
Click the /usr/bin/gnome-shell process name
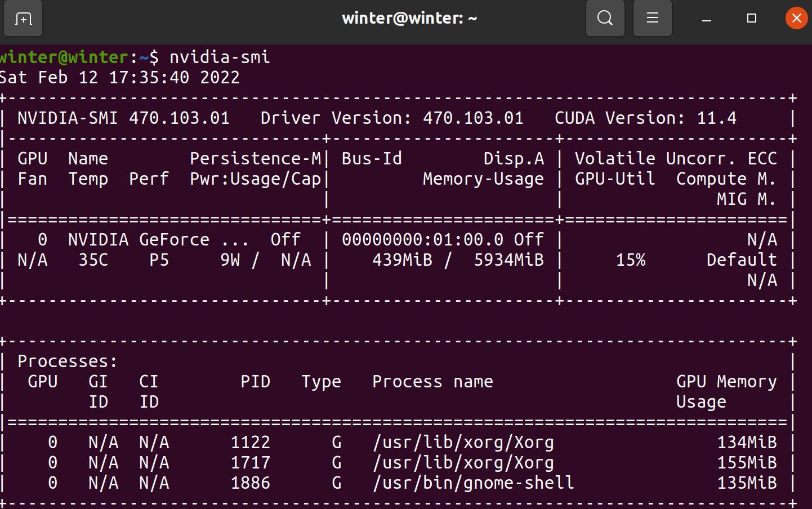point(473,483)
